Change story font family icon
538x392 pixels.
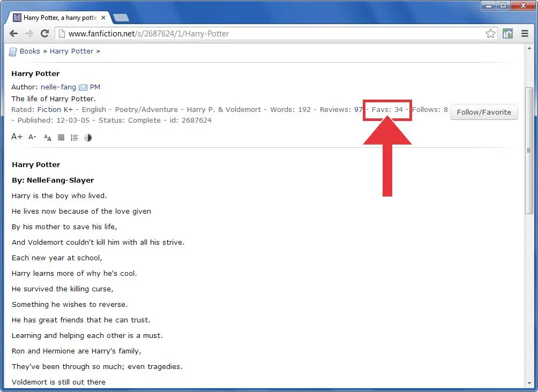48,138
